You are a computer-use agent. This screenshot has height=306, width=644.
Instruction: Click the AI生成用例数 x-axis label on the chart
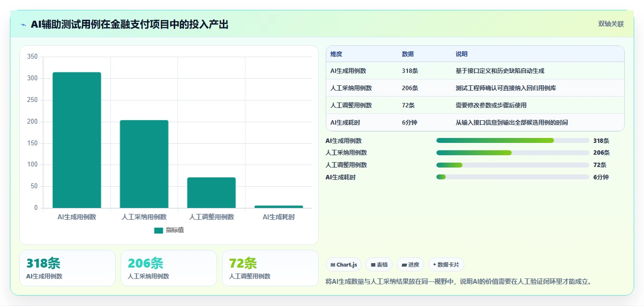(x=77, y=217)
